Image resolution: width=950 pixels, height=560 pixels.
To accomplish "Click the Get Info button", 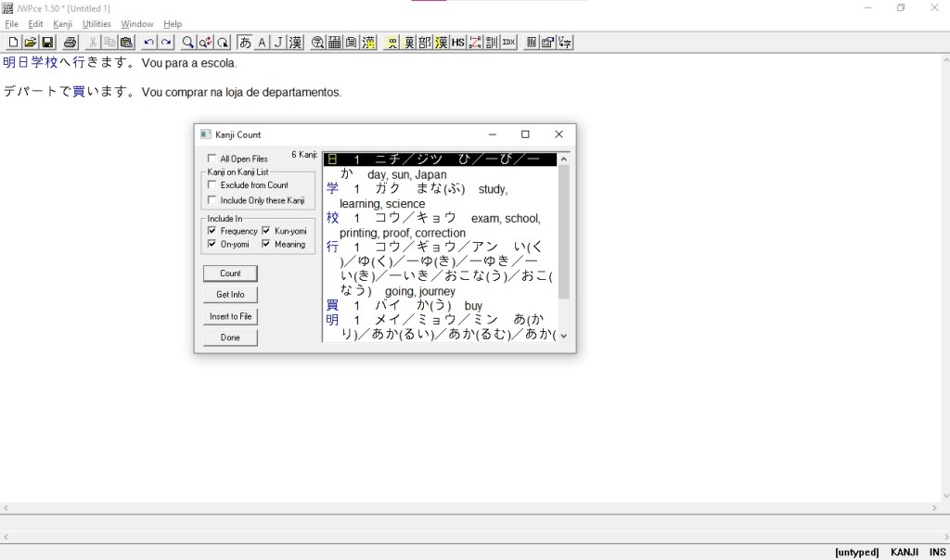I will [x=230, y=295].
